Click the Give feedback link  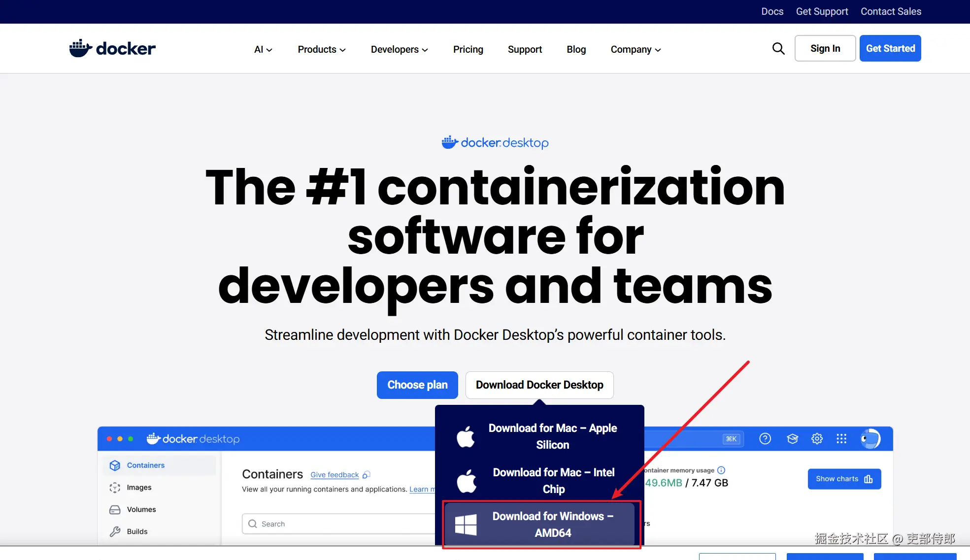tap(334, 474)
